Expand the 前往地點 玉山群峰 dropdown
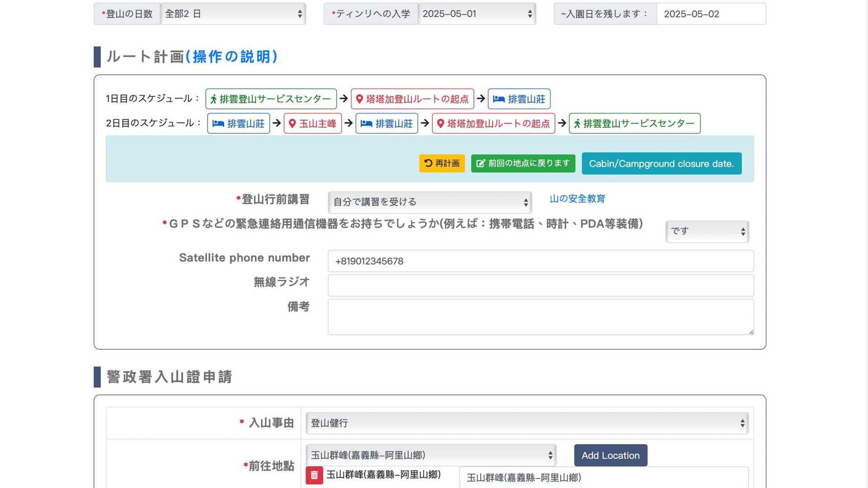 point(431,455)
